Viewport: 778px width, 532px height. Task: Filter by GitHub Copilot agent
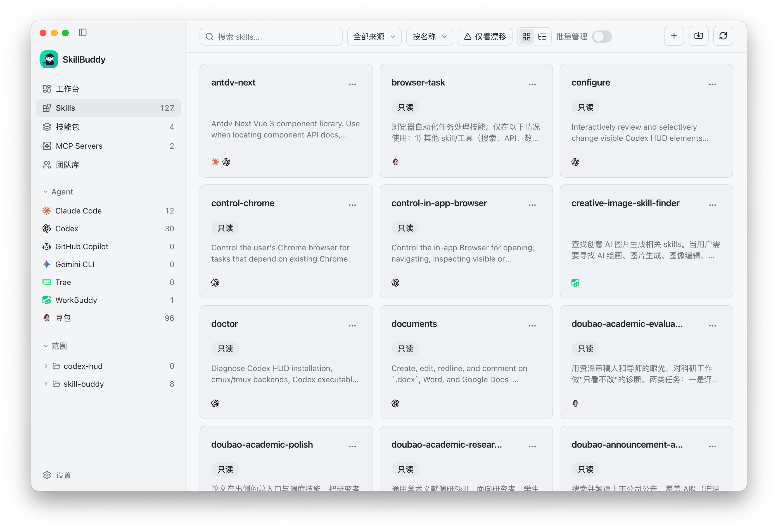coord(108,246)
